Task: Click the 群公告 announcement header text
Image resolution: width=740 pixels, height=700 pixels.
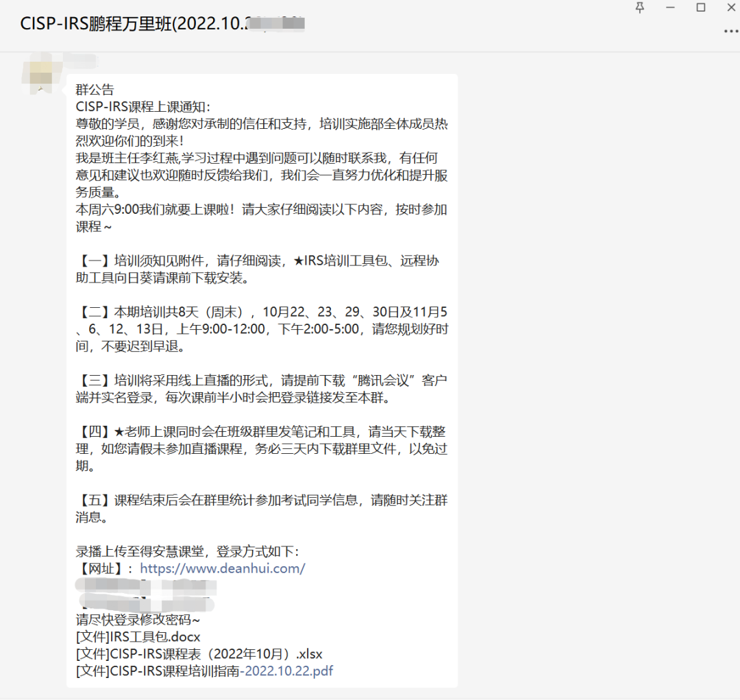Action: coord(95,89)
